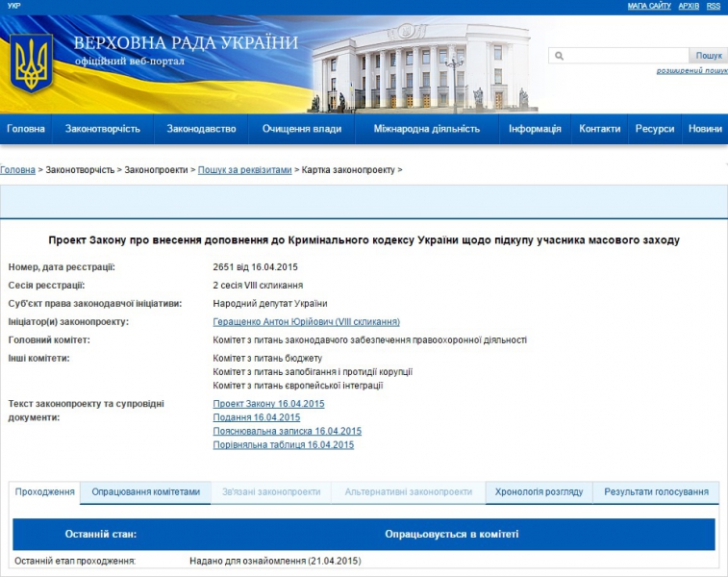Click the magnifier icon in search box

coord(559,56)
